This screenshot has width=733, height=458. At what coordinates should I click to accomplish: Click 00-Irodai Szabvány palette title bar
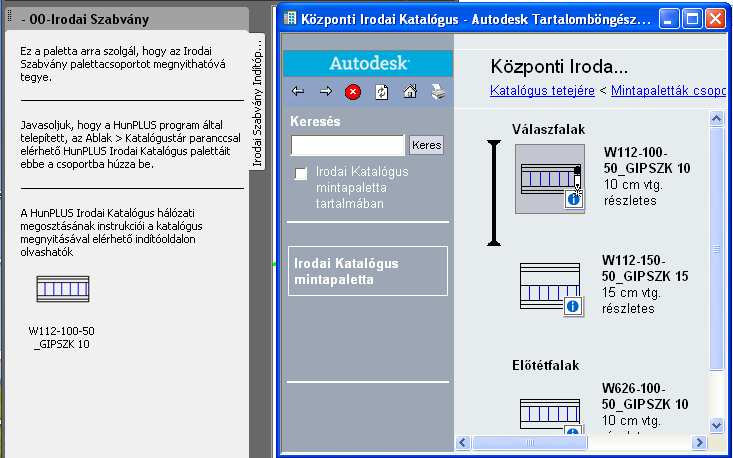pos(127,19)
